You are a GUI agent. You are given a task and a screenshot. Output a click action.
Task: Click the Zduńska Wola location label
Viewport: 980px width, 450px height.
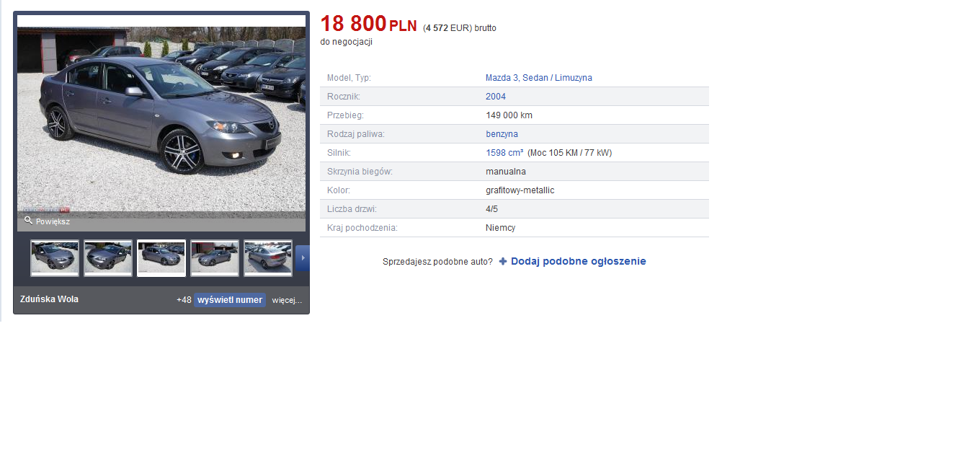click(x=50, y=299)
